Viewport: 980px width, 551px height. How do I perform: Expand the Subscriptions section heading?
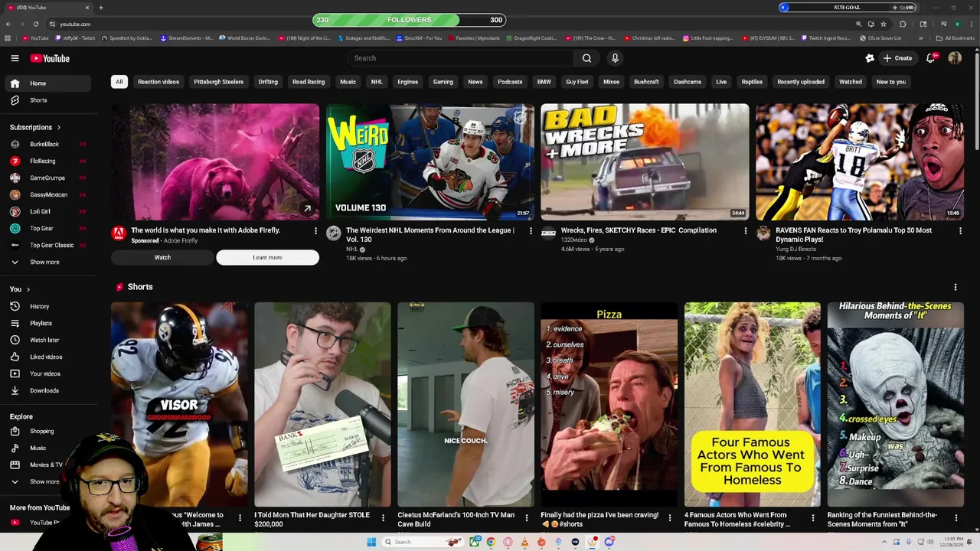click(x=35, y=127)
